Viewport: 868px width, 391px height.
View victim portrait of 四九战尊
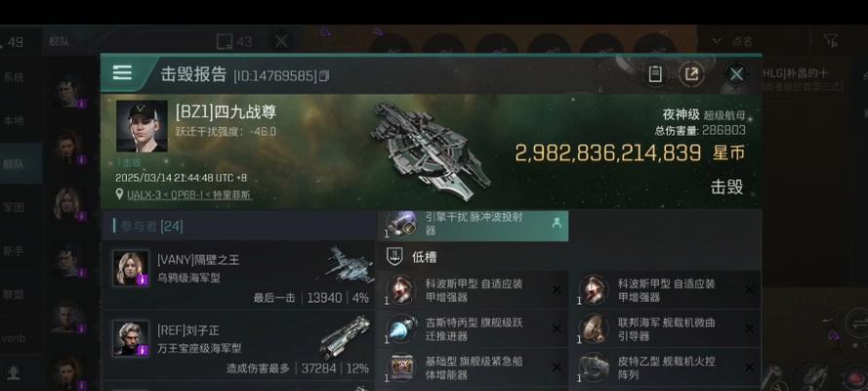[x=142, y=126]
